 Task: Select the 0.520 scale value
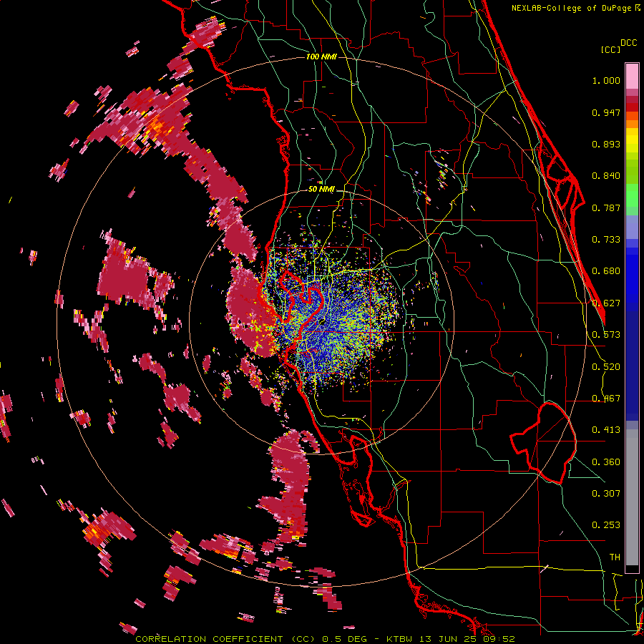click(606, 367)
